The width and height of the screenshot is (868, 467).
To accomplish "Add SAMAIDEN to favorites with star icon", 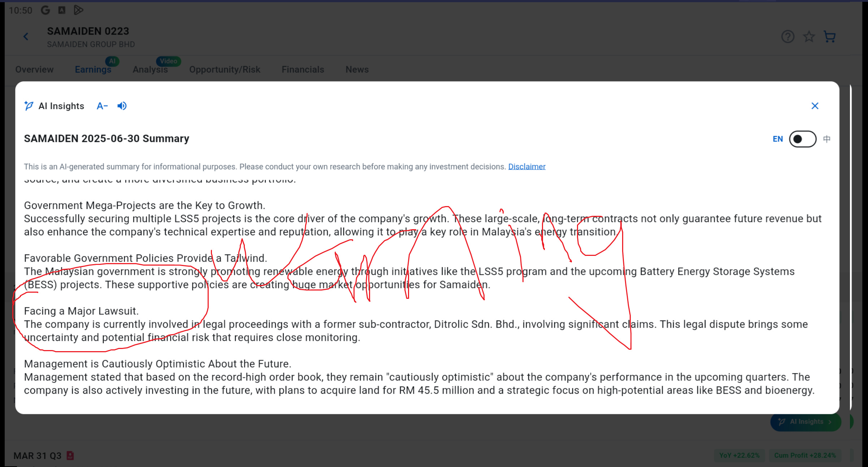I will 809,36.
